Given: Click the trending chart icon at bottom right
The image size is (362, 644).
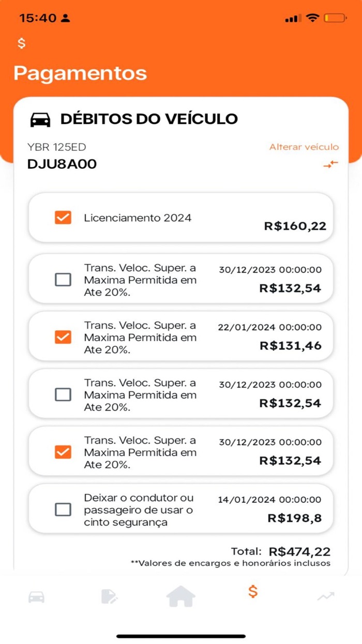Looking at the screenshot, I should coord(325,596).
